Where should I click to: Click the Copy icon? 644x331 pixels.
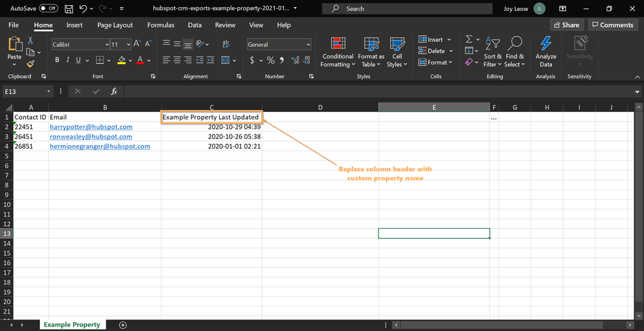pos(30,52)
